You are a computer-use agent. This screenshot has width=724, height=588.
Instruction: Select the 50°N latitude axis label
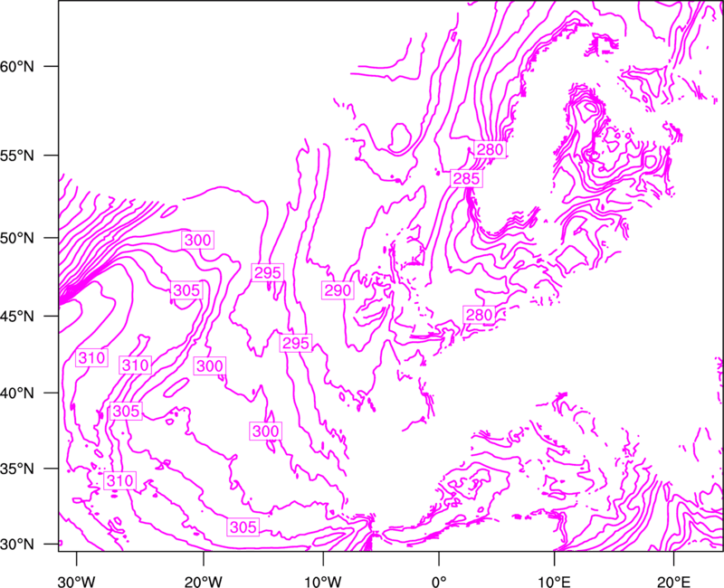(17, 238)
